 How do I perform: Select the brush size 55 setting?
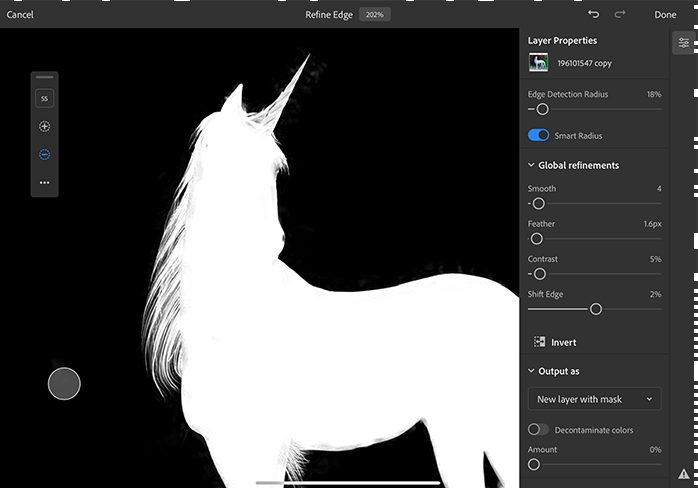pos(44,98)
